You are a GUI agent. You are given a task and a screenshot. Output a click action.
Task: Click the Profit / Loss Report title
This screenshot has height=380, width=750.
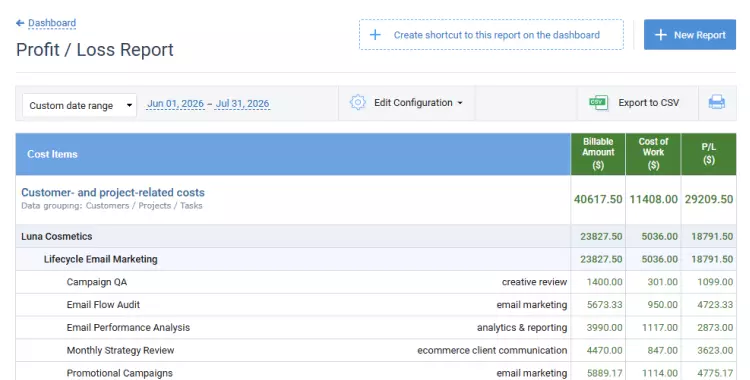(95, 50)
